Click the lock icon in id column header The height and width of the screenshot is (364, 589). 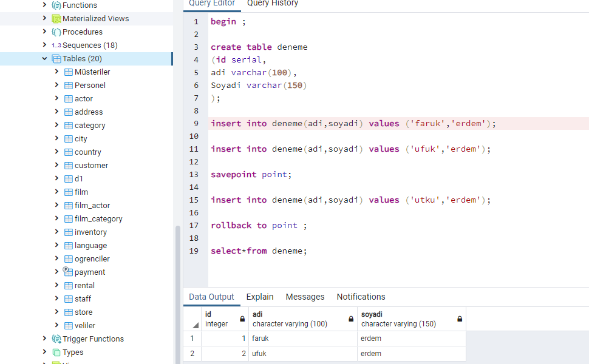[242, 319]
